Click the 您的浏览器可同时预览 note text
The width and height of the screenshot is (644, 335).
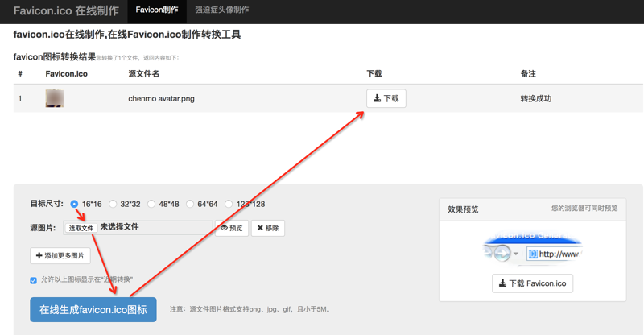point(584,209)
